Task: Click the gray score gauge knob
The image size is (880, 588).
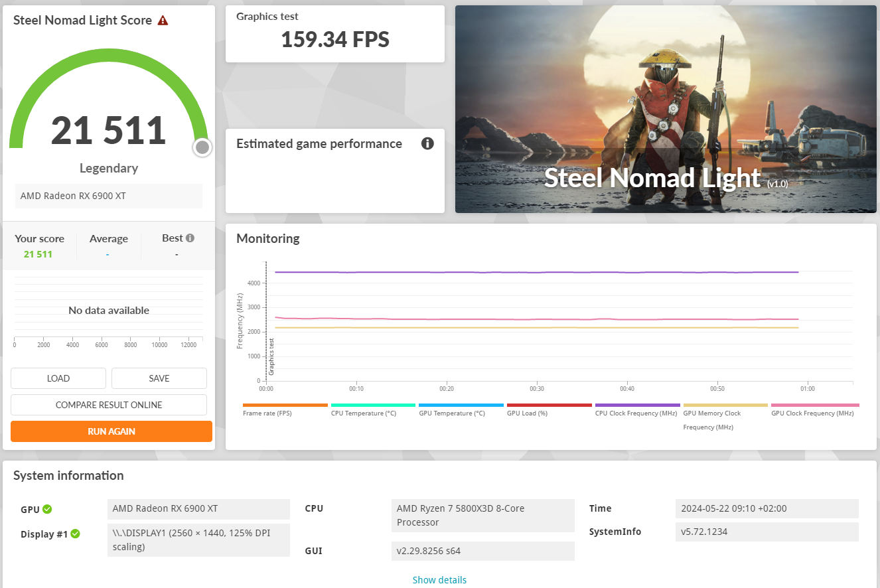Action: click(x=202, y=147)
